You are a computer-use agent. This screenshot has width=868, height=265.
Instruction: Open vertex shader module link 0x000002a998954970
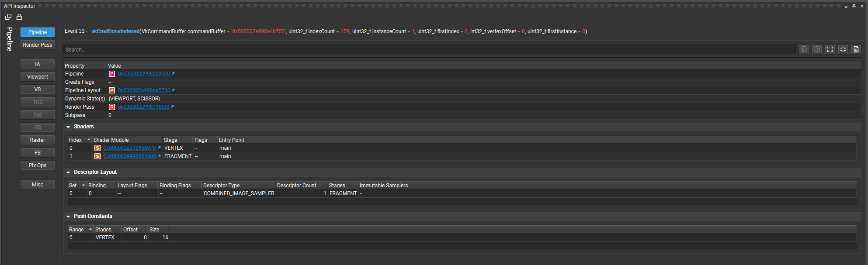pos(129,148)
